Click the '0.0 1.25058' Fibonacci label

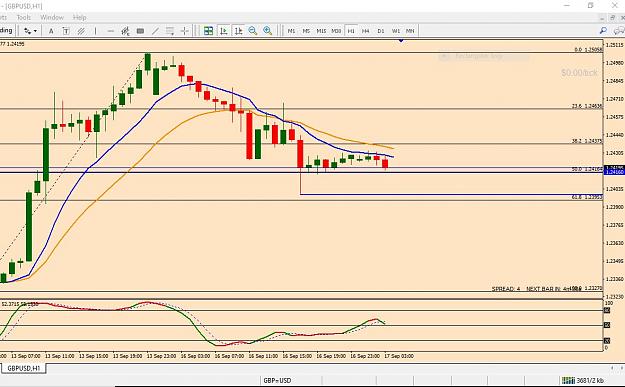click(588, 50)
